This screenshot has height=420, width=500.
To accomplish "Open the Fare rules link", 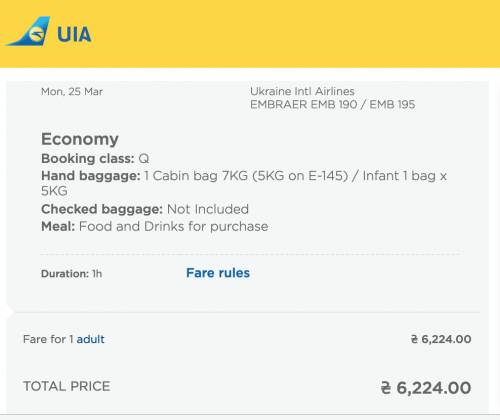I will [218, 273].
